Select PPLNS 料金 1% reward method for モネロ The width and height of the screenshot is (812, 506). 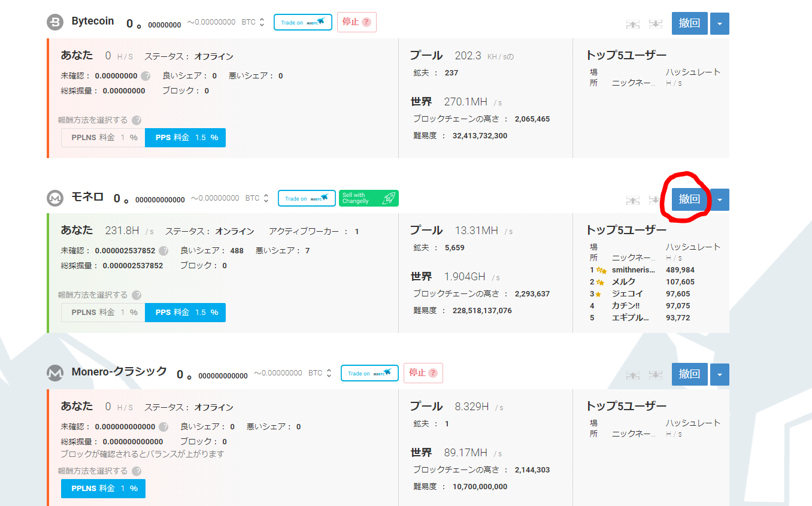pyautogui.click(x=103, y=313)
